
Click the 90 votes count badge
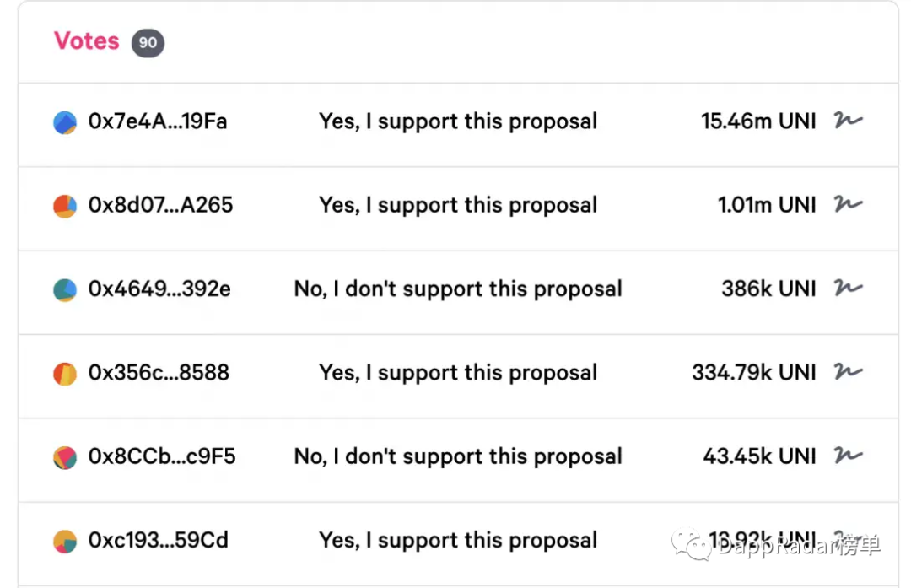148,43
